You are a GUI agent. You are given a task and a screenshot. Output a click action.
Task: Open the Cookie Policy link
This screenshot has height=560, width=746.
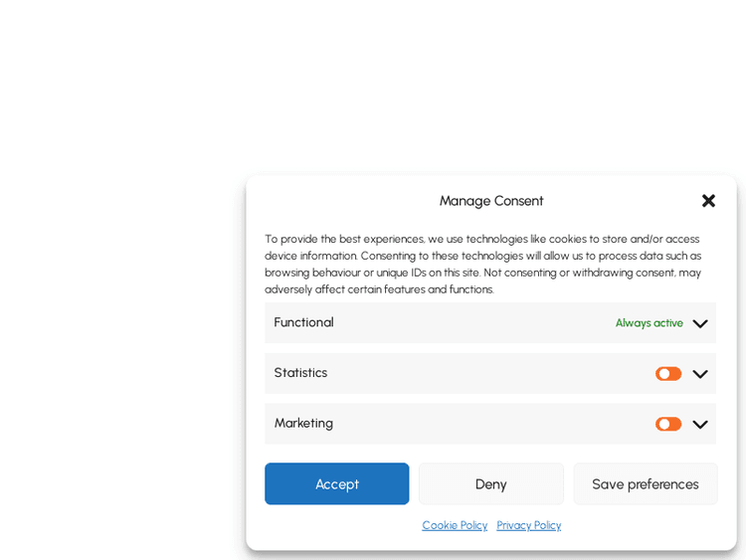tap(455, 525)
